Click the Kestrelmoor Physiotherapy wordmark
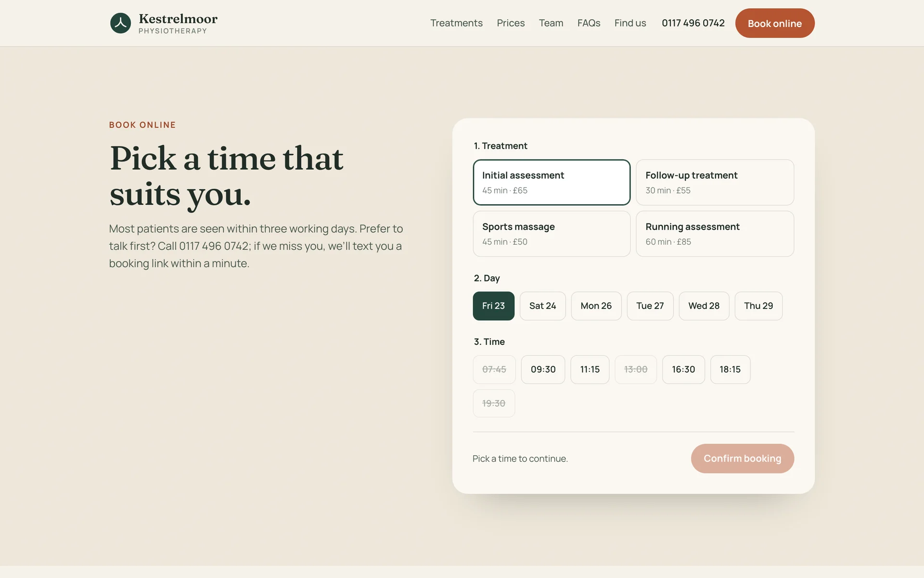The image size is (924, 578). point(178,24)
